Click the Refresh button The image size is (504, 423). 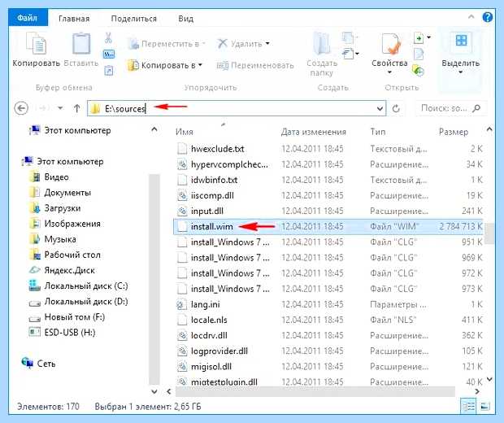pos(397,108)
